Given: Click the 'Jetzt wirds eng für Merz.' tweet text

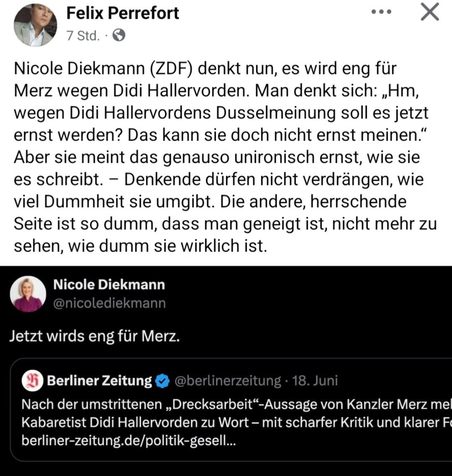Looking at the screenshot, I should [x=95, y=336].
